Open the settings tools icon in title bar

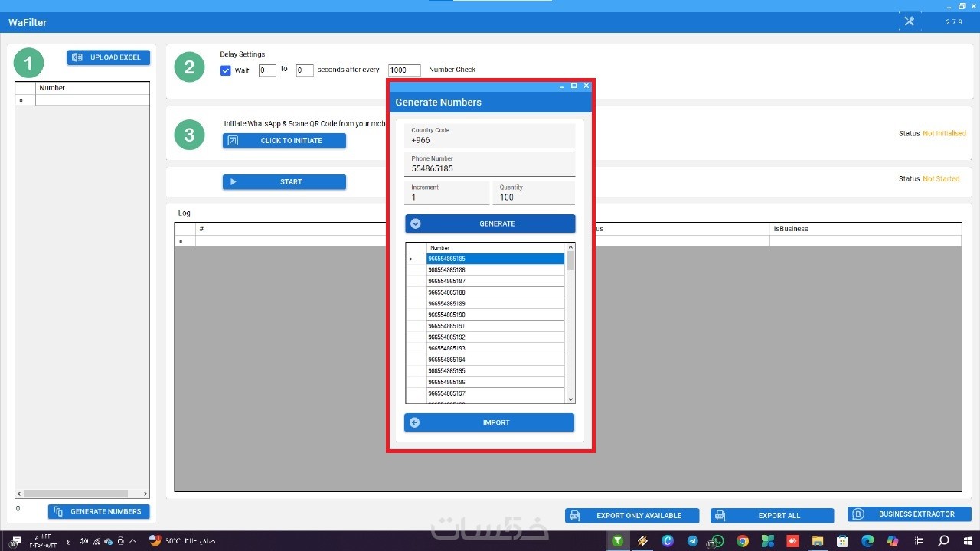coord(909,21)
